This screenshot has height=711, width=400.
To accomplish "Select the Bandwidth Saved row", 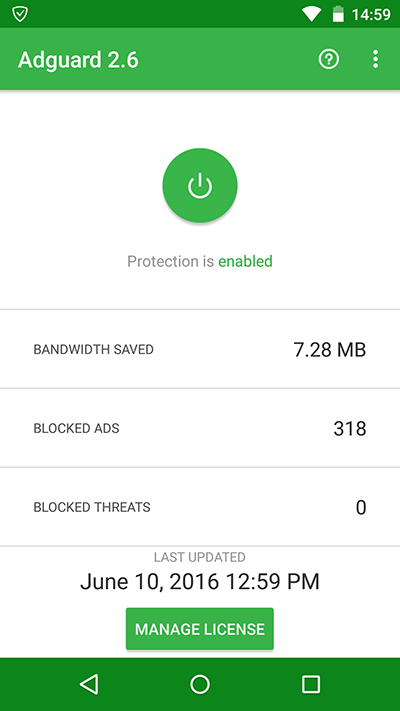I will 200,349.
